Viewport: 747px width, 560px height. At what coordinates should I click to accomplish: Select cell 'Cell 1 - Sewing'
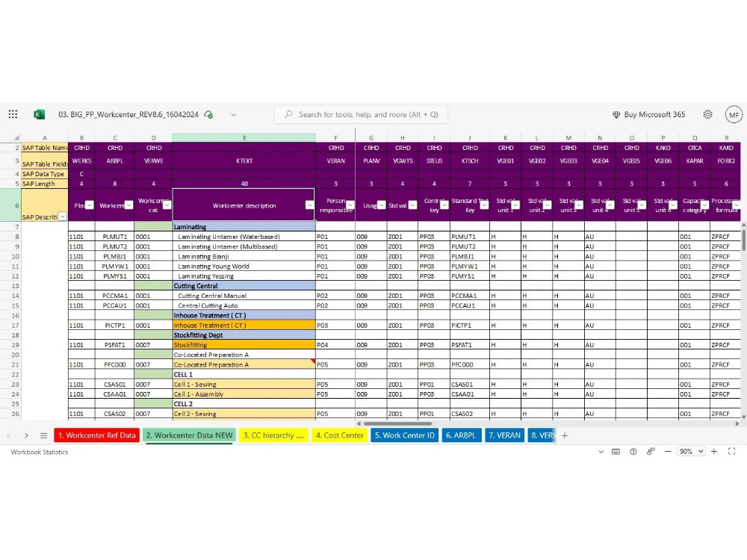(244, 385)
